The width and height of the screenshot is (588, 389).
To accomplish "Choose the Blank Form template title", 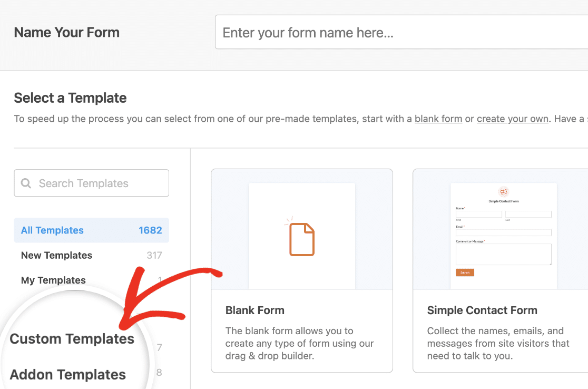I will [255, 310].
